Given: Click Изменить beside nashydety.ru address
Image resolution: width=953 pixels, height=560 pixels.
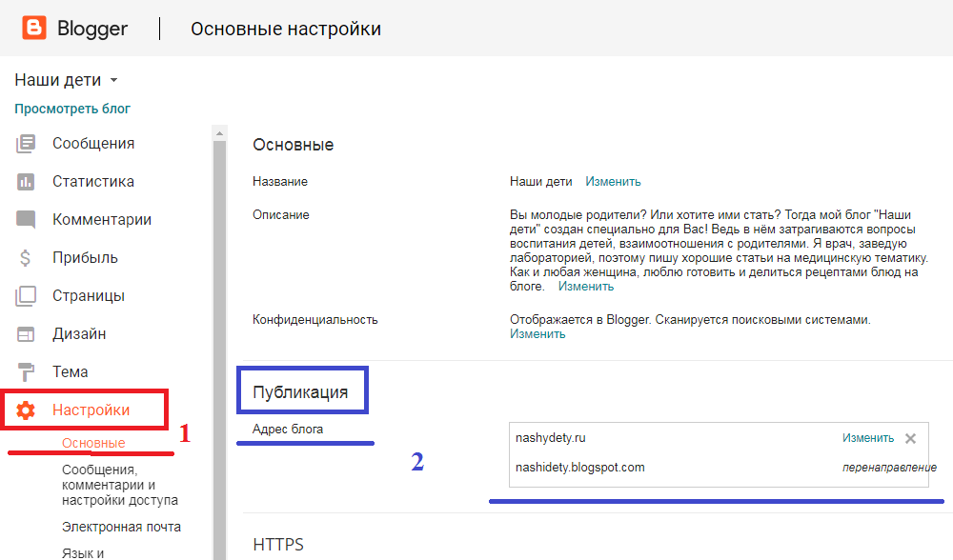Looking at the screenshot, I should (x=867, y=438).
